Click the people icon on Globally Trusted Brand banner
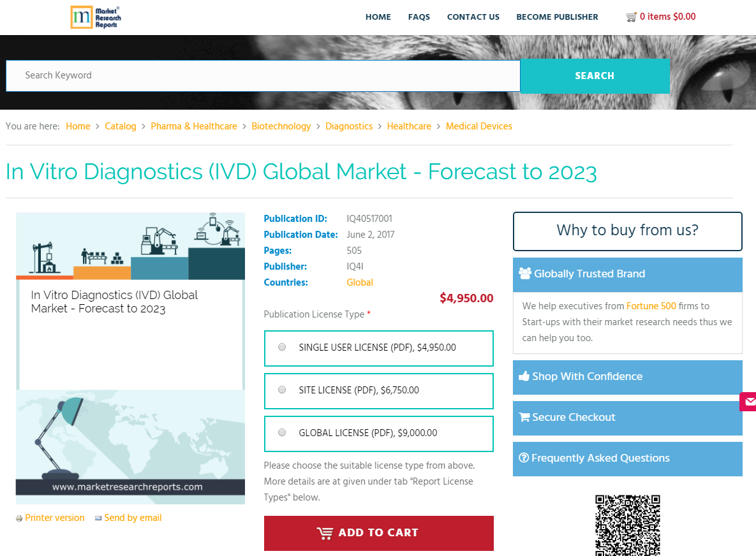Screen dimensions: 756x556 (525, 274)
